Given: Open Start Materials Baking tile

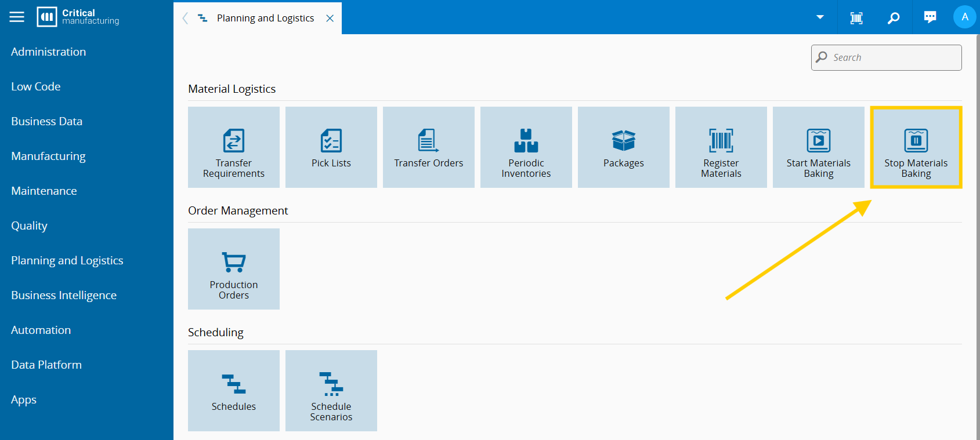Looking at the screenshot, I should tap(819, 147).
